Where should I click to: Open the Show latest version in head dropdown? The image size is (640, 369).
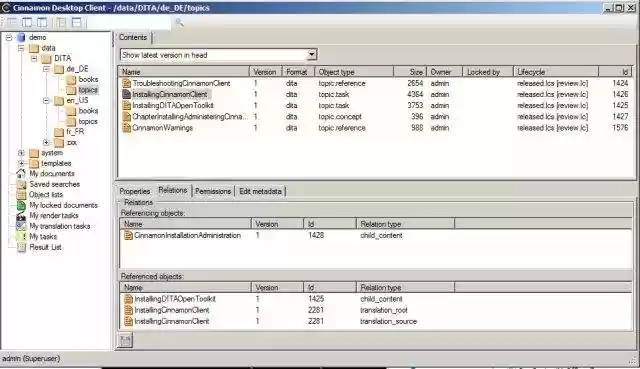click(x=312, y=54)
